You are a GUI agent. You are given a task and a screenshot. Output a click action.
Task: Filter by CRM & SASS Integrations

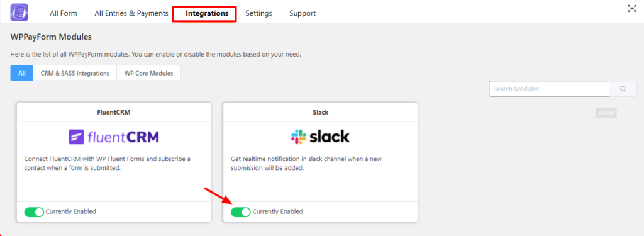pyautogui.click(x=75, y=73)
